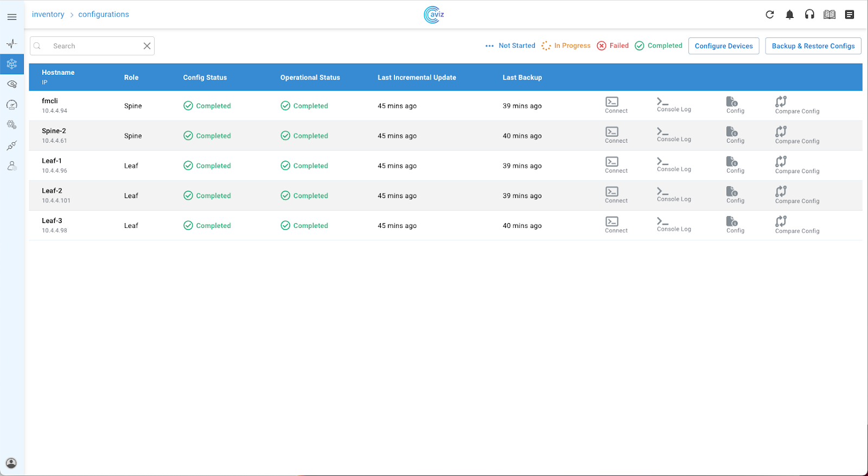The image size is (868, 476).
Task: Sort by Operational Status column header
Action: (310, 78)
